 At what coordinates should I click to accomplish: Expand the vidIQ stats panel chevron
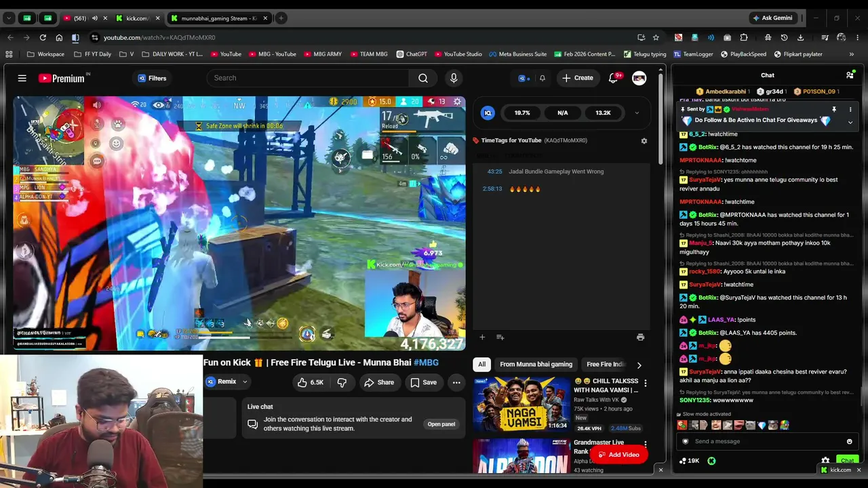click(636, 113)
